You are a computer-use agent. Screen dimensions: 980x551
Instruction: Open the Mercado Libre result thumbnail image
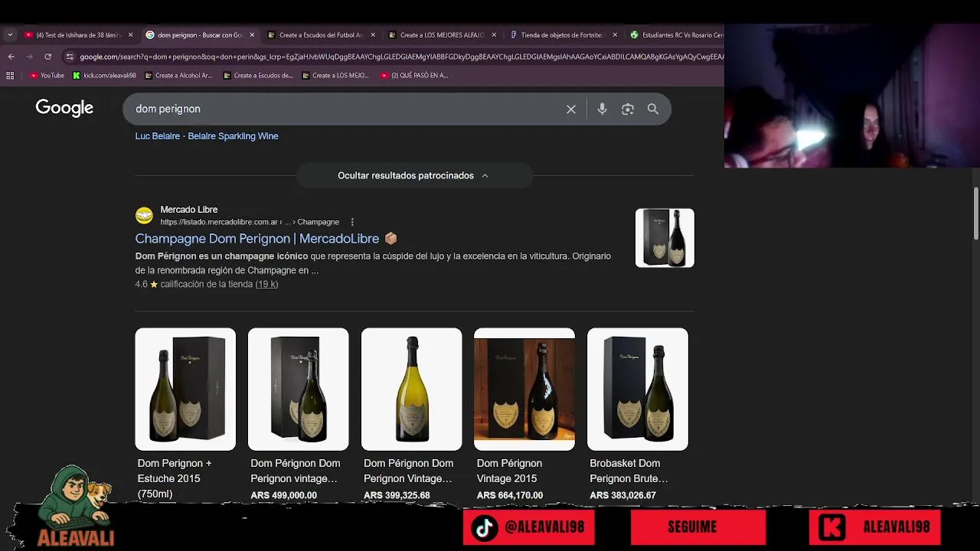pyautogui.click(x=665, y=238)
